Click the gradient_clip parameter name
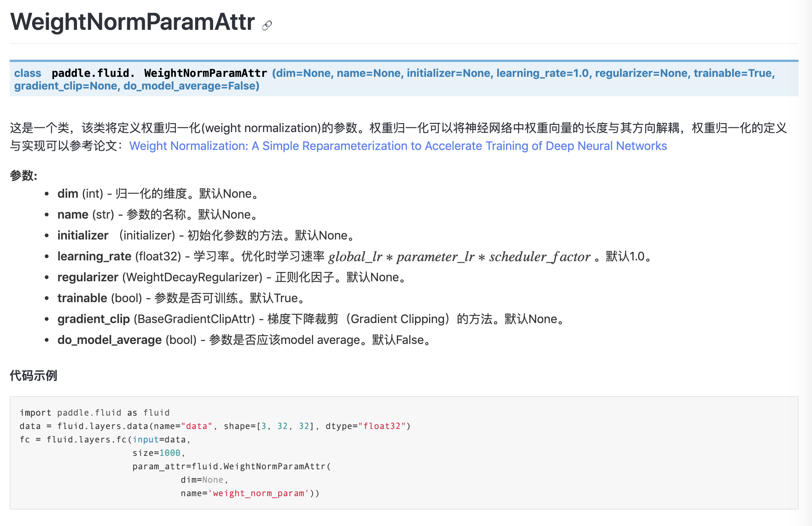Image resolution: width=812 pixels, height=526 pixels. (93, 319)
